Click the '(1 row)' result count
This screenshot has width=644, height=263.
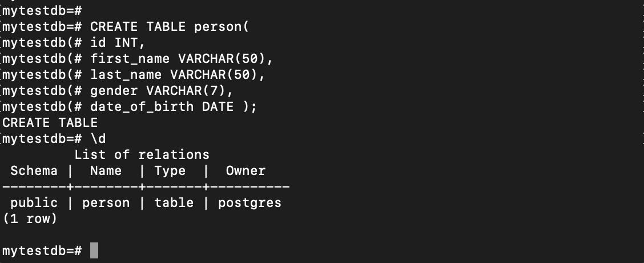pyautogui.click(x=30, y=219)
